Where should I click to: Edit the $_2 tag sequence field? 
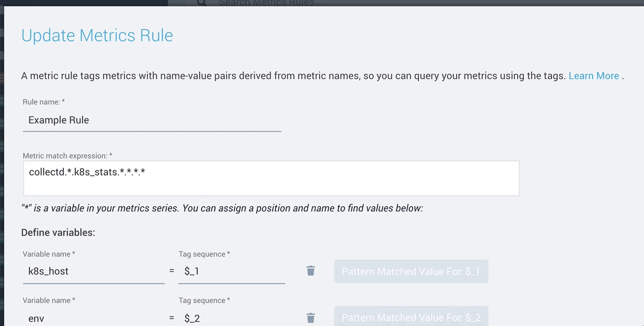tap(232, 317)
